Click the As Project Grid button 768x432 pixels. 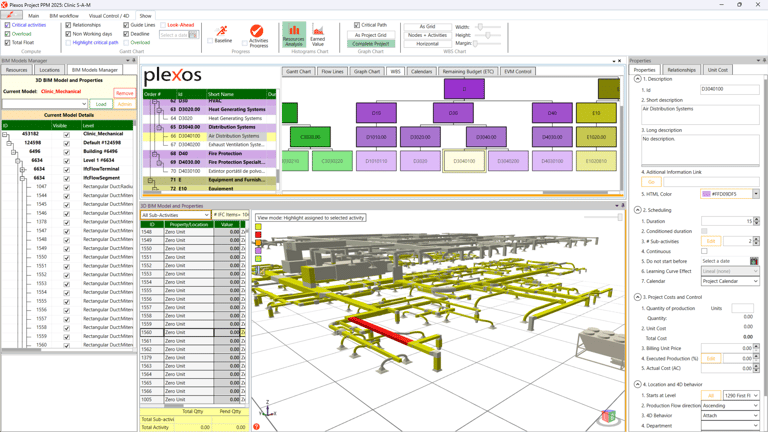(371, 35)
